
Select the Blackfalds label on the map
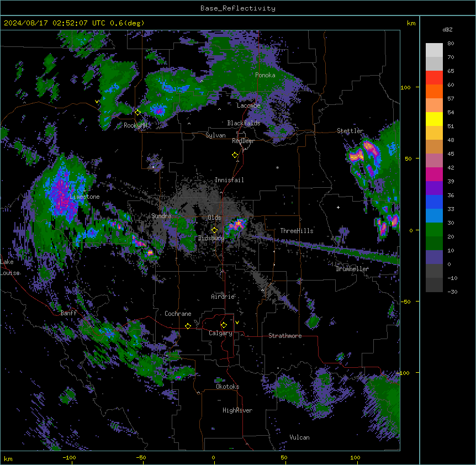click(244, 123)
